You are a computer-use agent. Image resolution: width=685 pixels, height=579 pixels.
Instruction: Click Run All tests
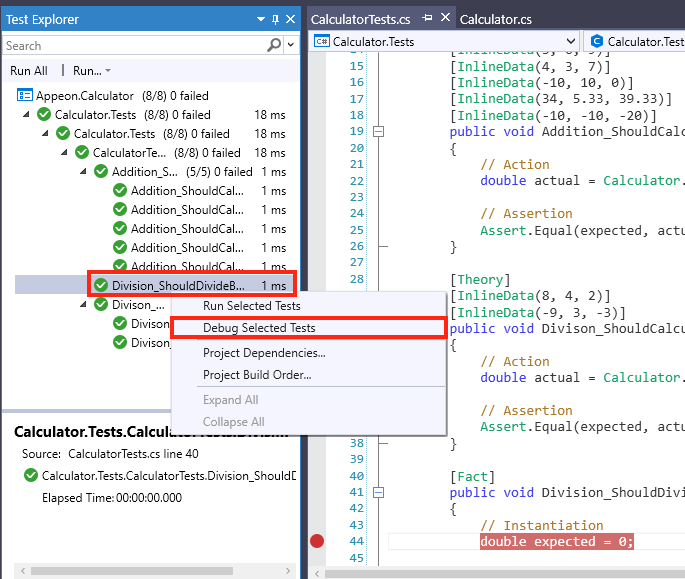(x=29, y=71)
